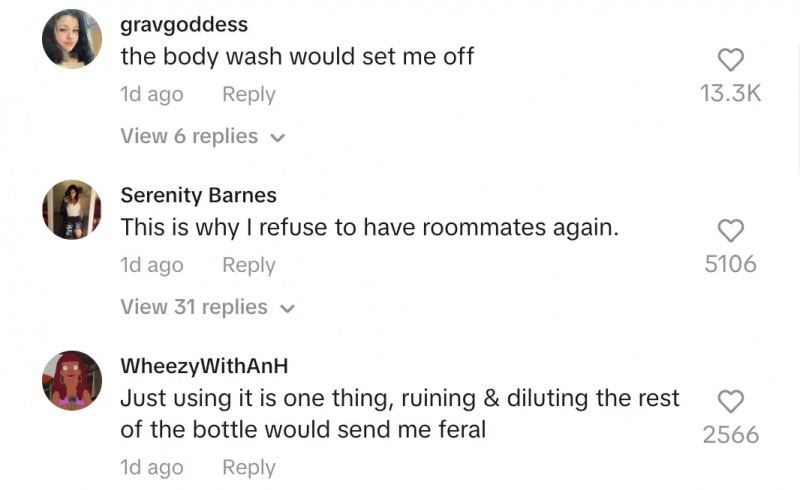Screen dimensions: 800x490
Task: Open gravgoddess's profile avatar
Action: coord(72,39)
